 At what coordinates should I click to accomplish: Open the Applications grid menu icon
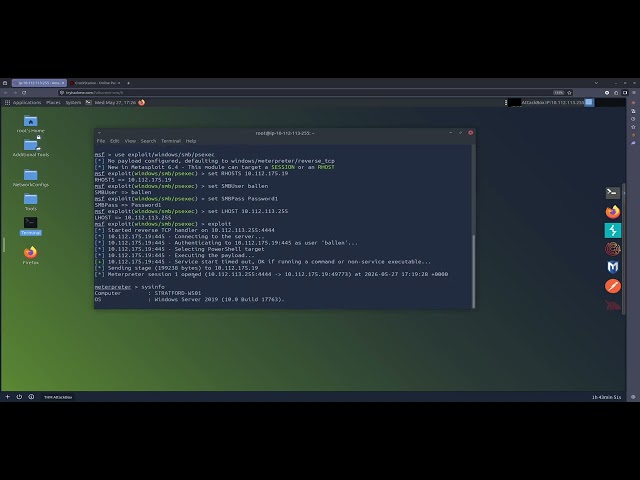[x=7, y=102]
